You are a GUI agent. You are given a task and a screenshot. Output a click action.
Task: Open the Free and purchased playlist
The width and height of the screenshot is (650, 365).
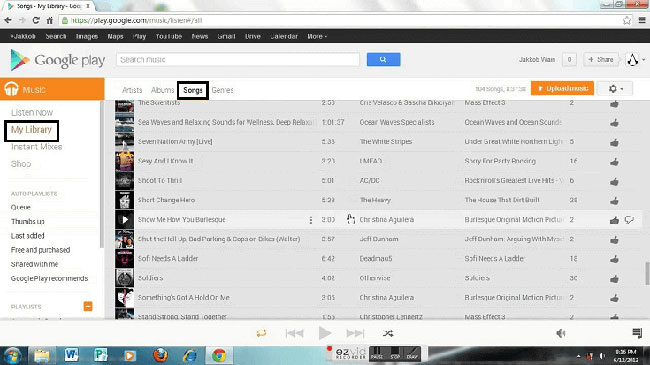40,250
